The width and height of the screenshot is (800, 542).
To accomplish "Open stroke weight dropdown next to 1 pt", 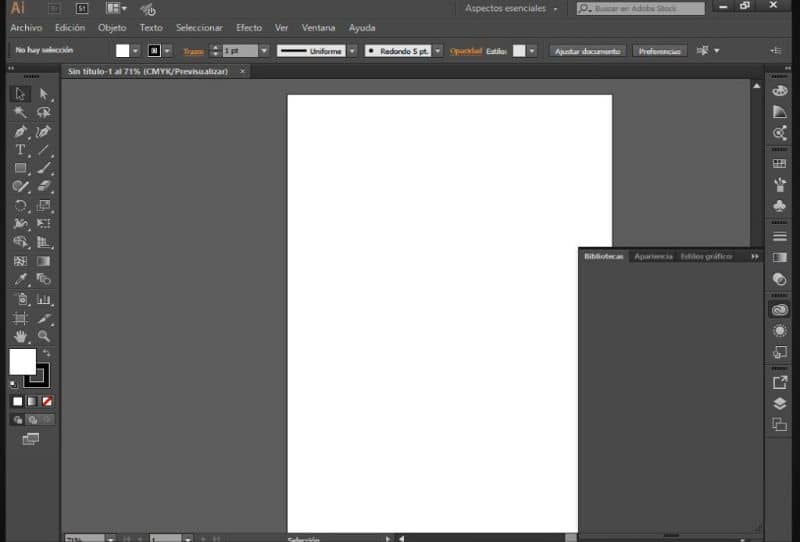I will 264,51.
